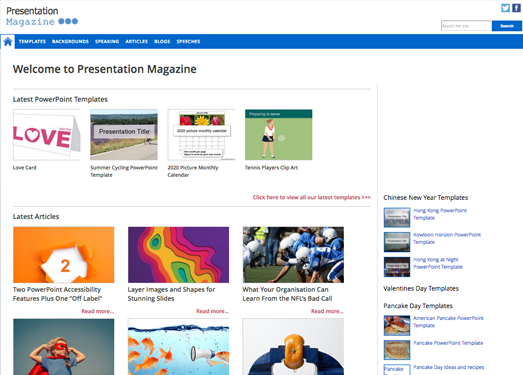
Task: Open Pancake PowerPoint Template link
Action: 448,343
